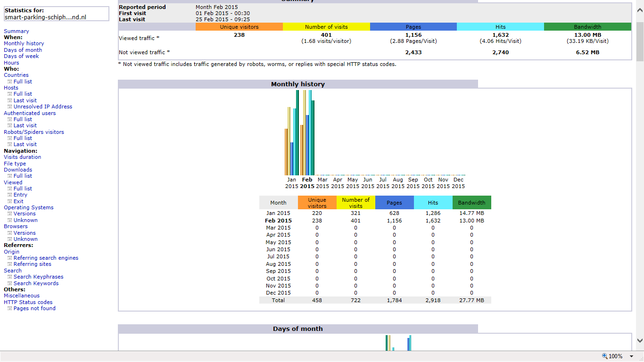Open the Browsers link
The image size is (644, 362).
coord(16,226)
